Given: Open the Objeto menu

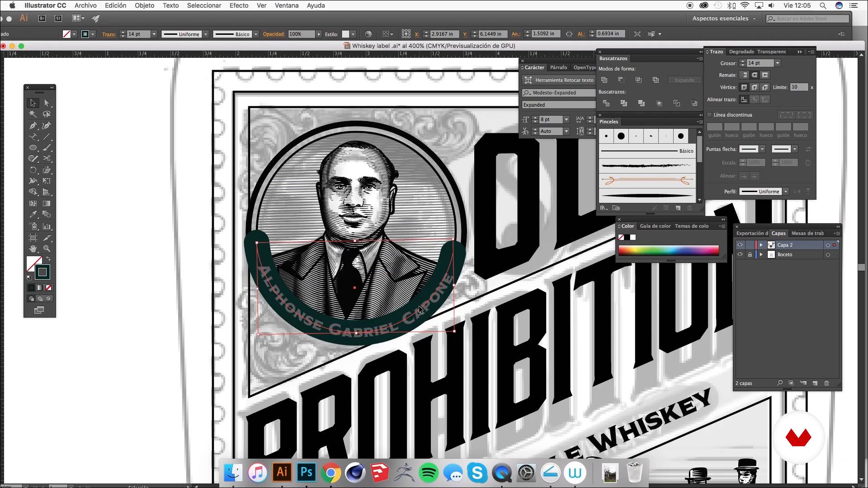Looking at the screenshot, I should 144,5.
